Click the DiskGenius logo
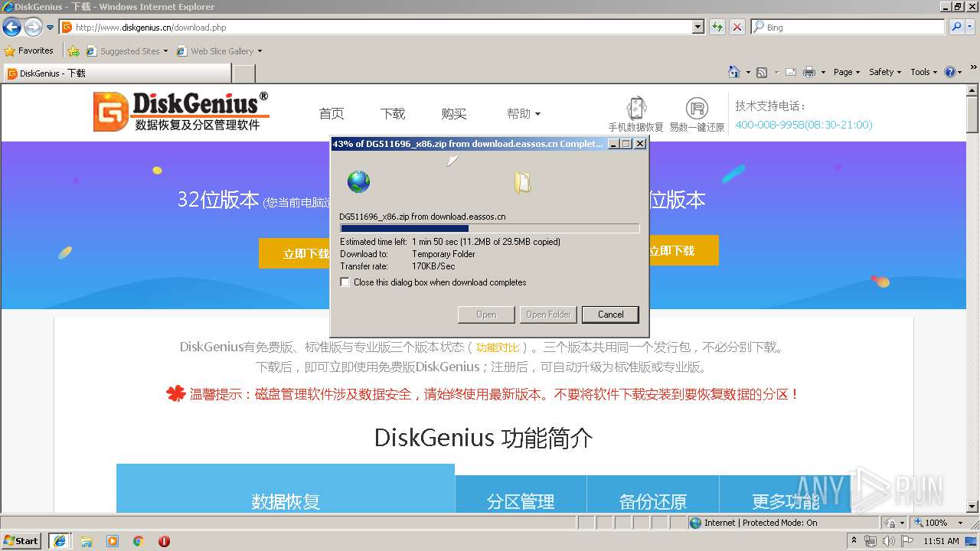The width and height of the screenshot is (980, 551). click(181, 112)
